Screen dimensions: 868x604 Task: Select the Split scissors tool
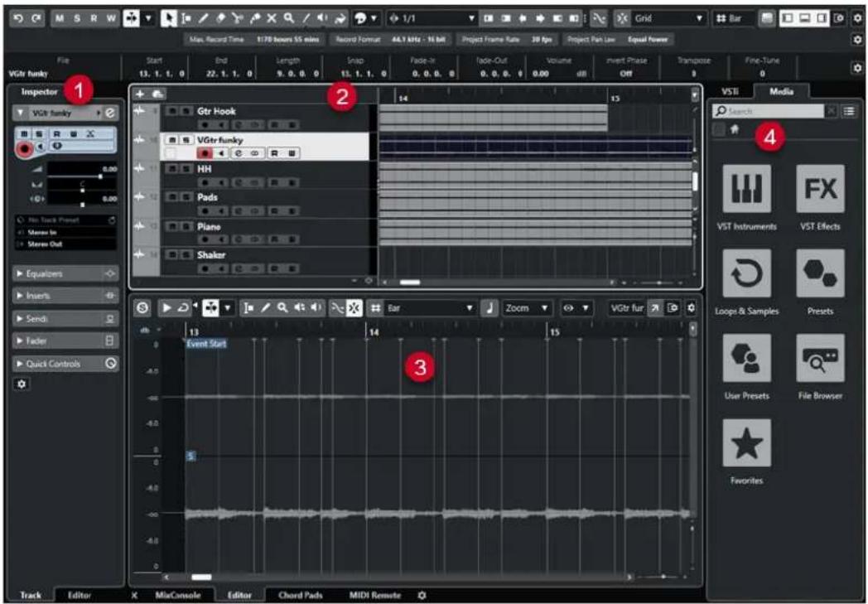(238, 18)
